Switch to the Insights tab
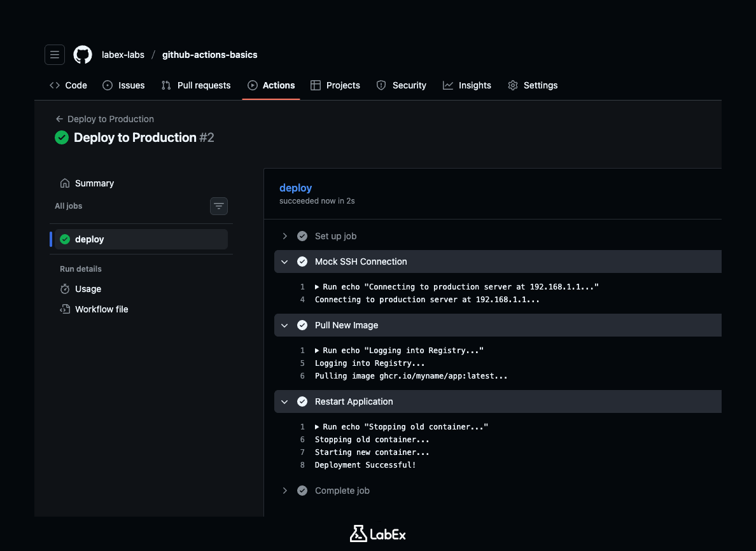This screenshot has width=756, height=551. 467,85
